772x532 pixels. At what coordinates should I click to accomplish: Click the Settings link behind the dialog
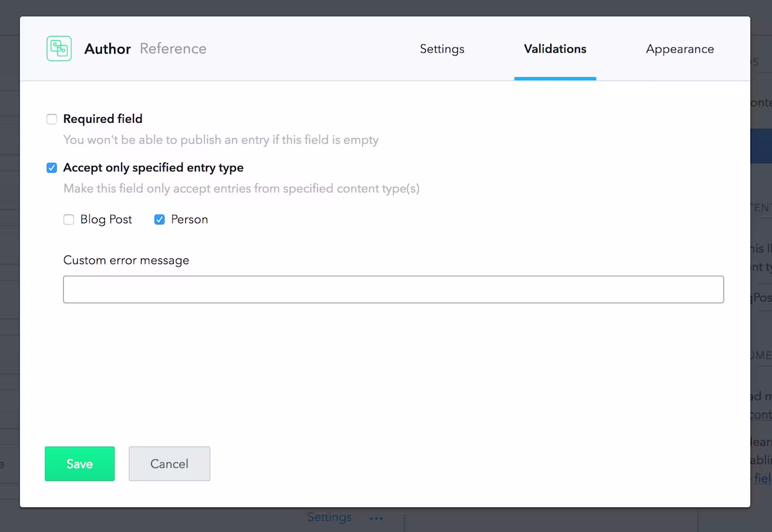[x=329, y=517]
